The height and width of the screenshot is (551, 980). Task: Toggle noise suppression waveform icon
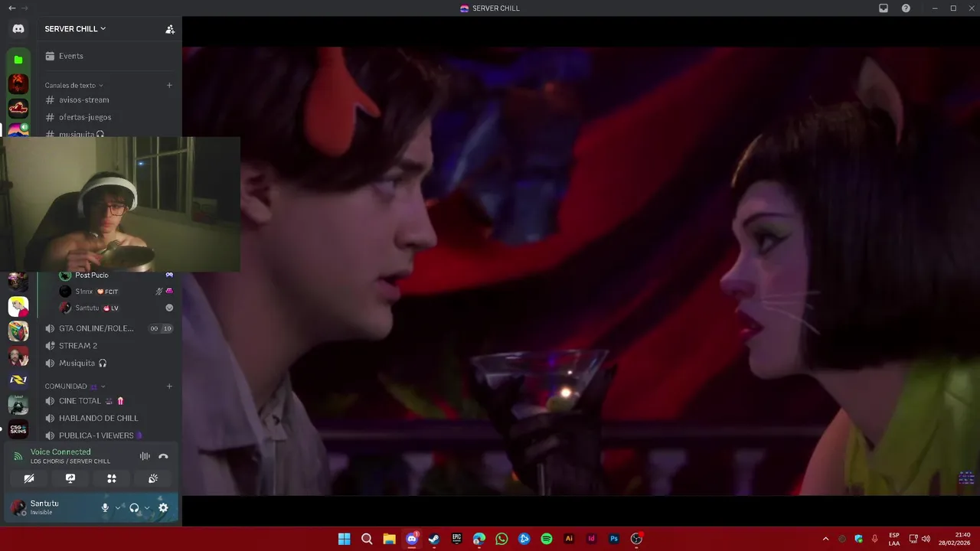coord(145,456)
